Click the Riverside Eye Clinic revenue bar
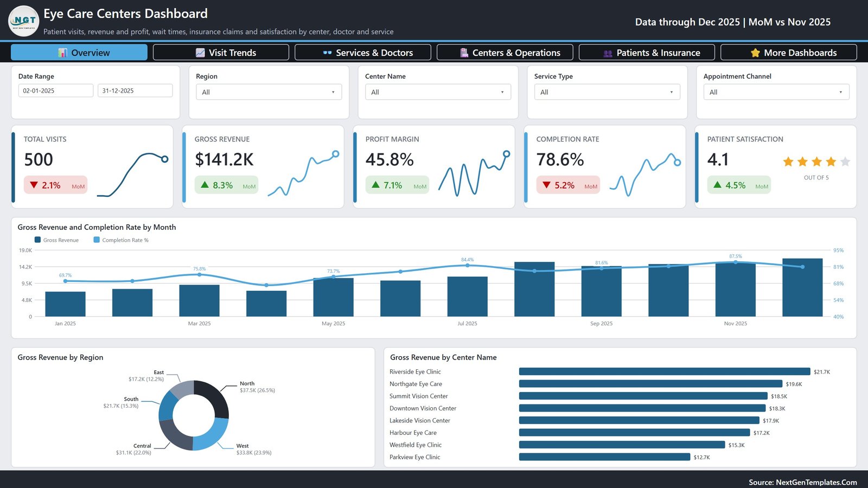This screenshot has width=868, height=488. coord(665,371)
